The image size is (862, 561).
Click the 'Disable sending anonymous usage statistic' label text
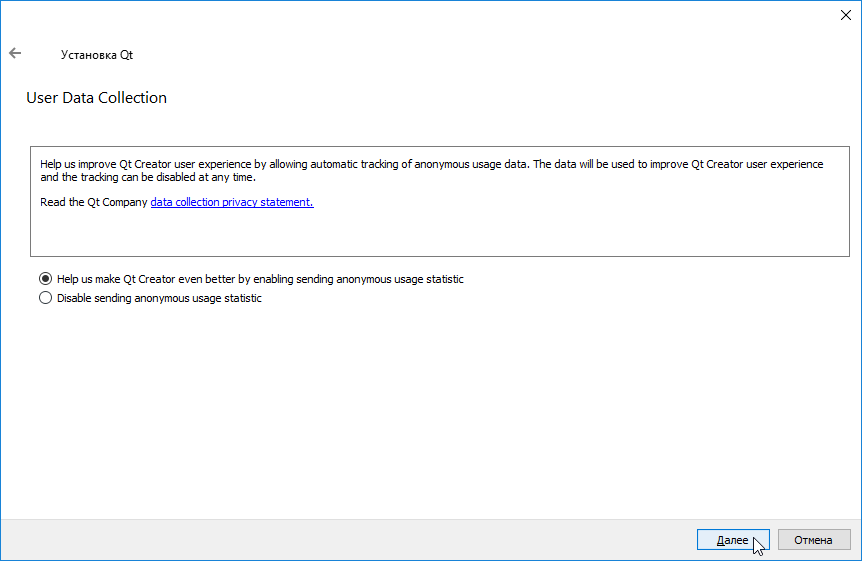click(159, 298)
